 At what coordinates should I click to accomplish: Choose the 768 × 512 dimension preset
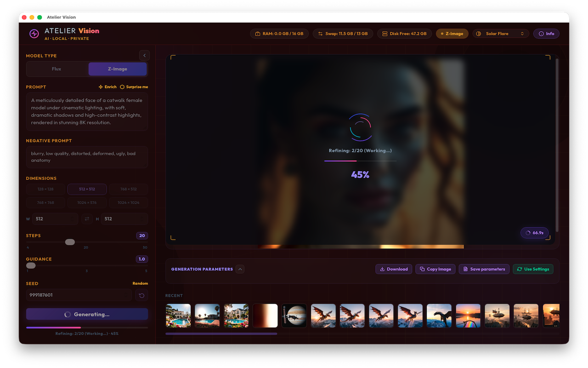point(129,189)
